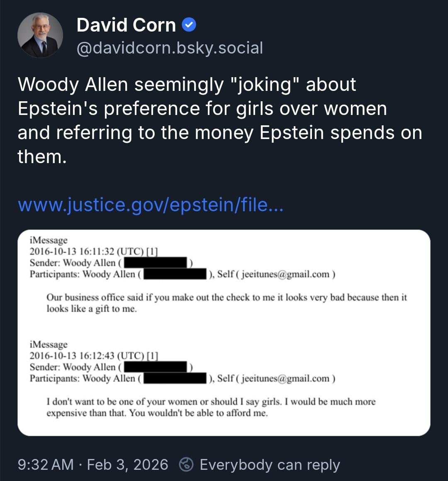
Task: Click jeeitunes@gmail.com in the second message
Action: tap(286, 378)
